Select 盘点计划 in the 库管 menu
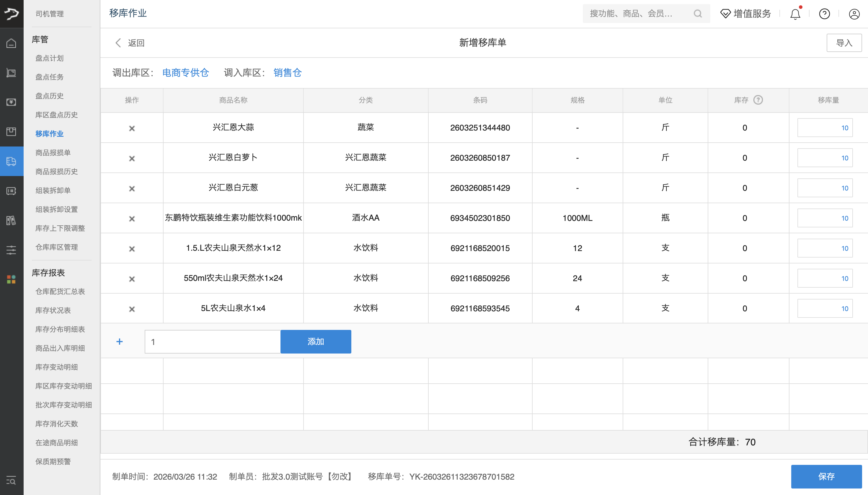868x495 pixels. [x=49, y=58]
